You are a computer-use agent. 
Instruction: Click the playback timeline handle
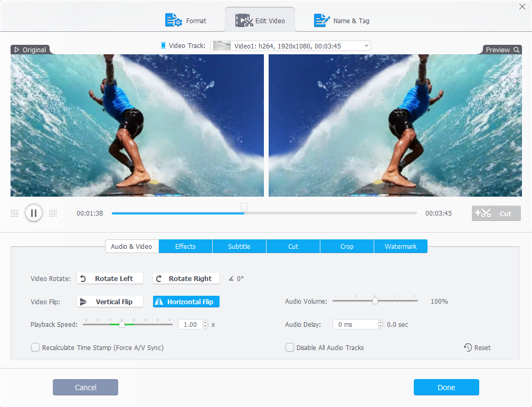tap(244, 207)
